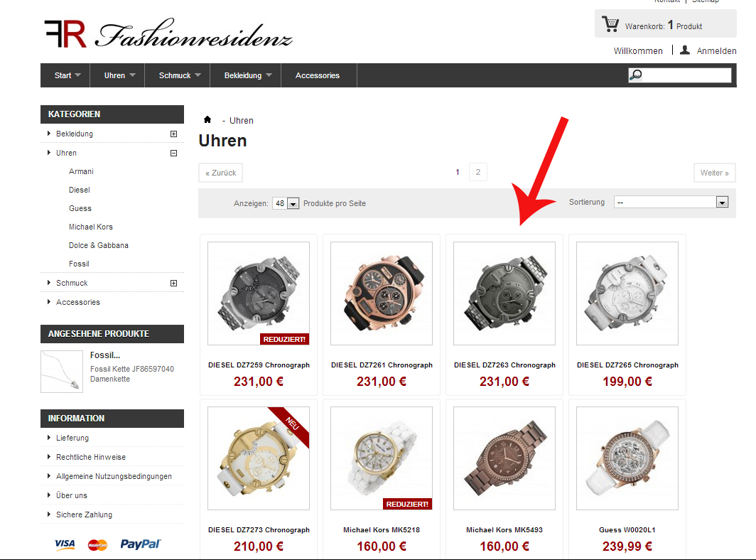Open the Sortierung dropdown
The width and height of the screenshot is (756, 560).
pyautogui.click(x=671, y=202)
